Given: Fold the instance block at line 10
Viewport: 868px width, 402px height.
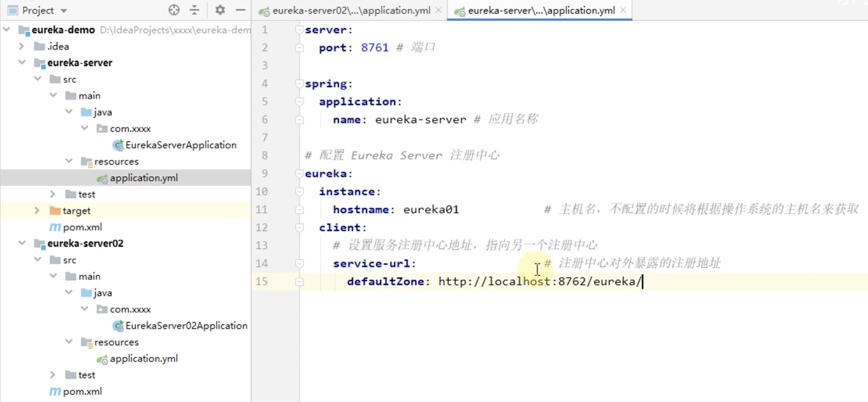Looking at the screenshot, I should click(300, 191).
